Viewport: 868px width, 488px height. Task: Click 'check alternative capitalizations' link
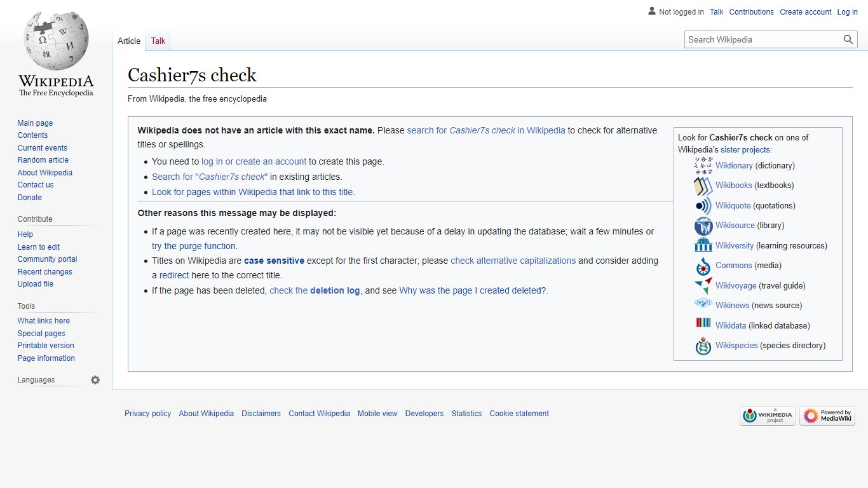[x=513, y=261]
